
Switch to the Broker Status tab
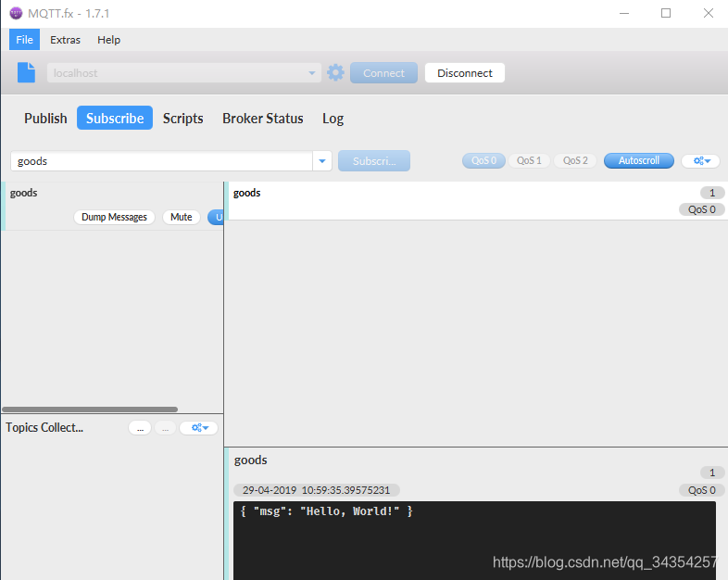263,119
